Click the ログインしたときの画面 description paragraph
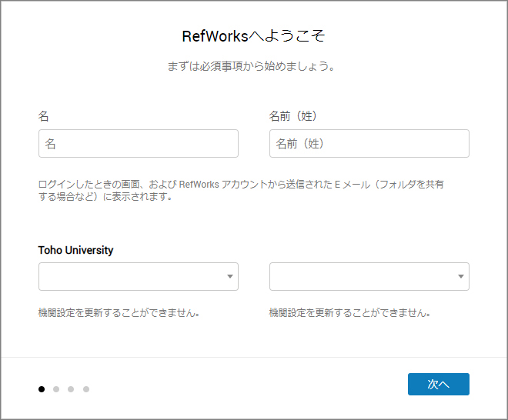508x420 pixels. (241, 191)
